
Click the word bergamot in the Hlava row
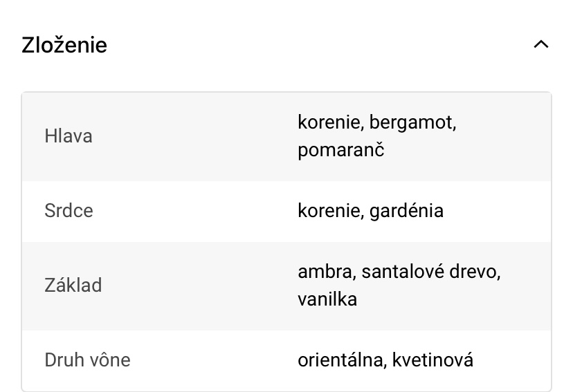412,123
